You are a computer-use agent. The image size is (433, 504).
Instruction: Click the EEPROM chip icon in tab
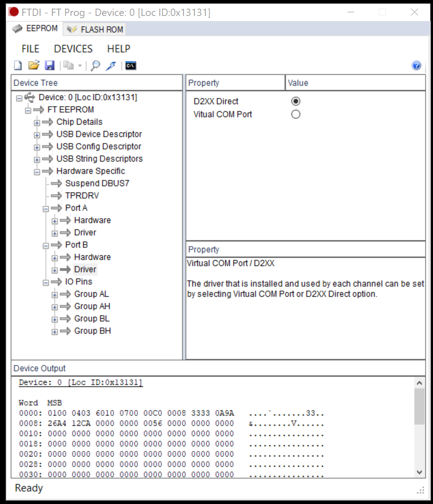point(17,29)
